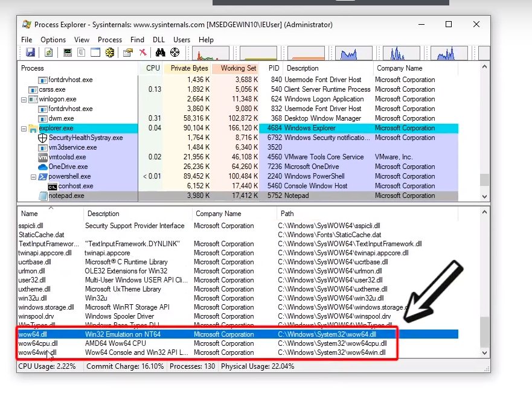Viewport: 532px width, 408px height.
Task: Toggle the Show Process Tree icon
Action: [x=81, y=53]
